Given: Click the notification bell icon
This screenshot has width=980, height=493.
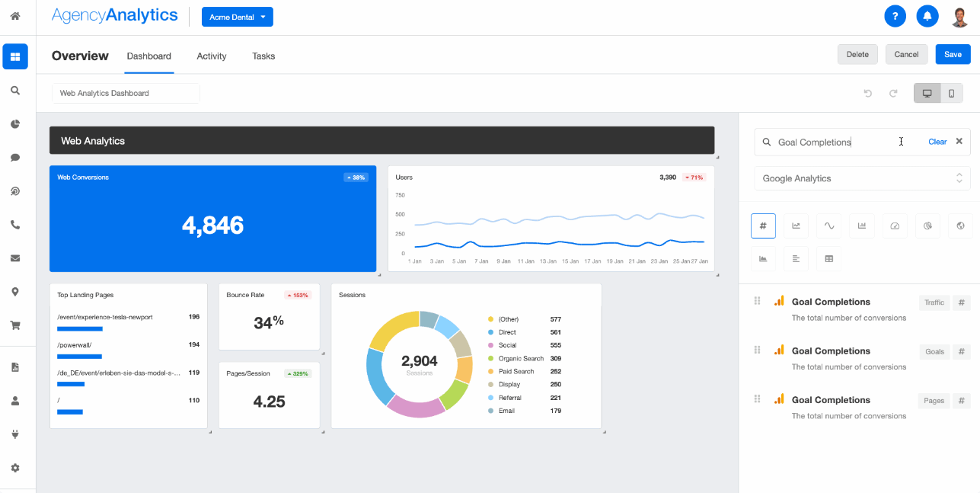Looking at the screenshot, I should tap(927, 16).
